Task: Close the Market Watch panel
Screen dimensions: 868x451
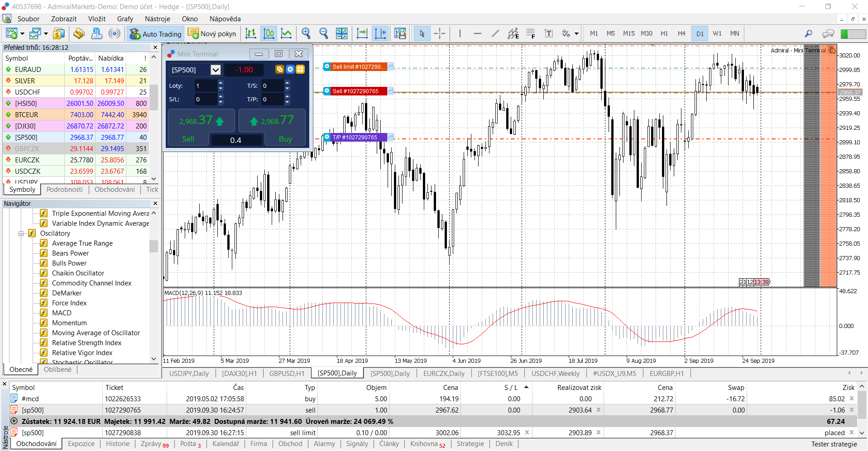Action: [x=155, y=47]
